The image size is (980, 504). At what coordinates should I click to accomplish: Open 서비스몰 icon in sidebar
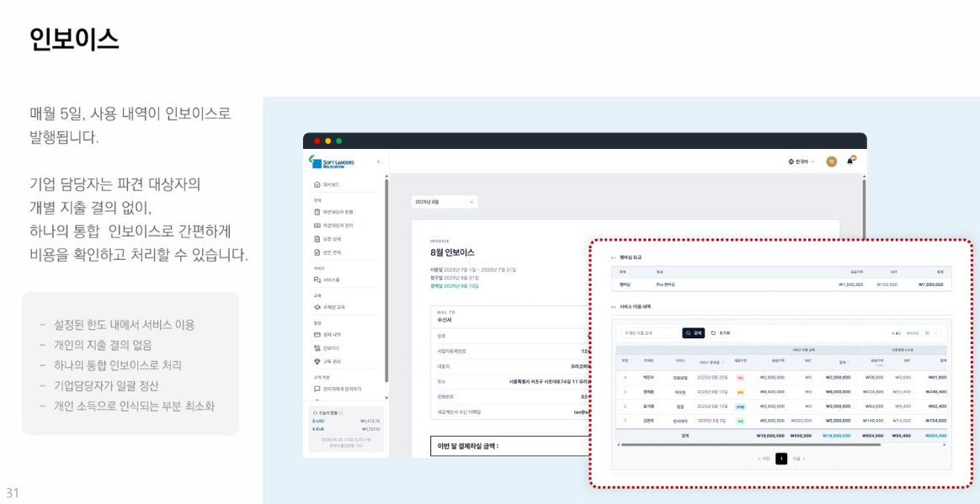pyautogui.click(x=317, y=280)
